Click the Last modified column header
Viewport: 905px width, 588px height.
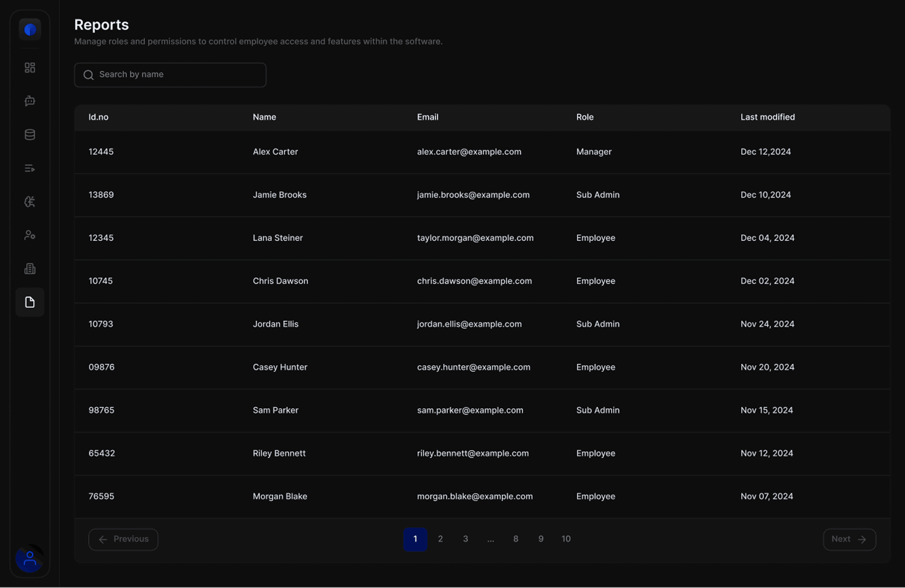pos(767,117)
